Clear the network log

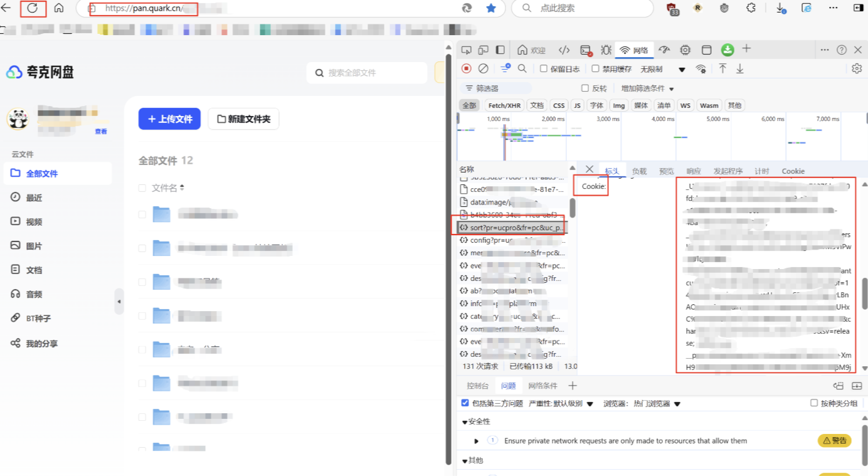click(x=483, y=68)
